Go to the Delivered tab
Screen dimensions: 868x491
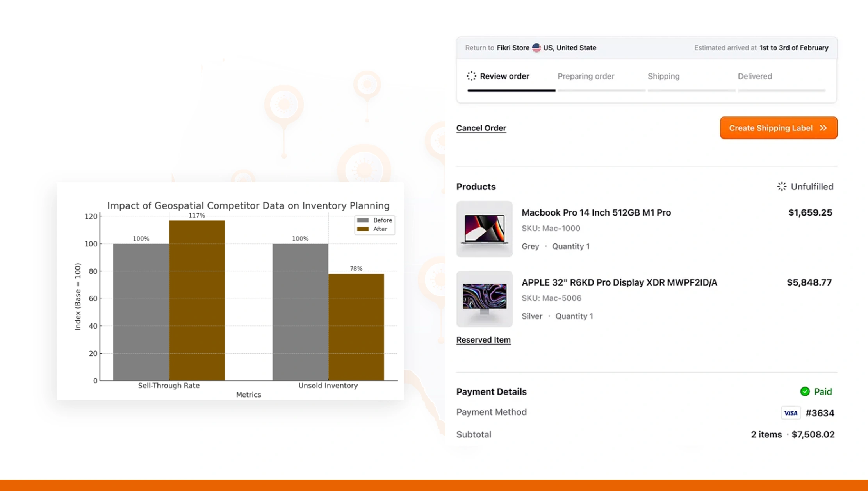pyautogui.click(x=755, y=76)
